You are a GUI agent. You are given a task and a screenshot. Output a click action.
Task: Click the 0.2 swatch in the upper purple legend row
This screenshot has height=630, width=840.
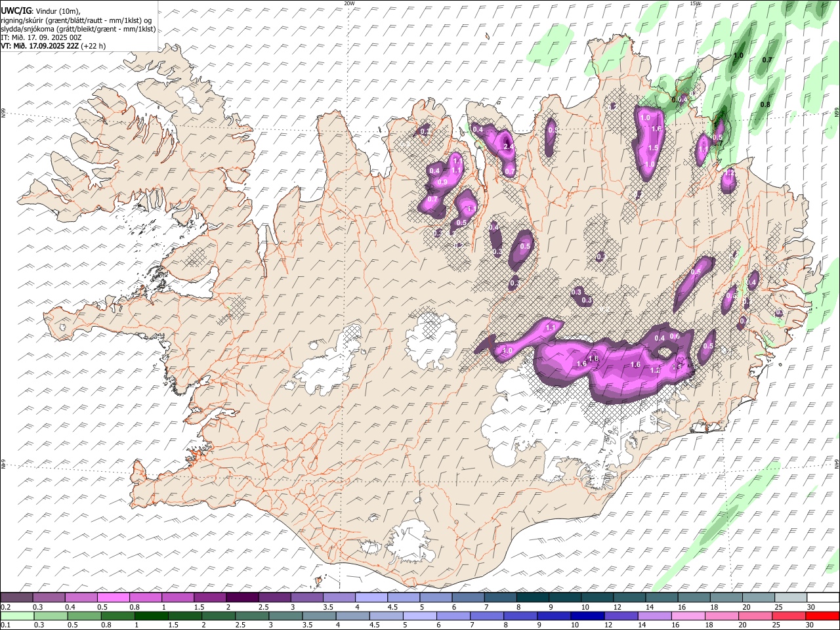click(x=17, y=597)
